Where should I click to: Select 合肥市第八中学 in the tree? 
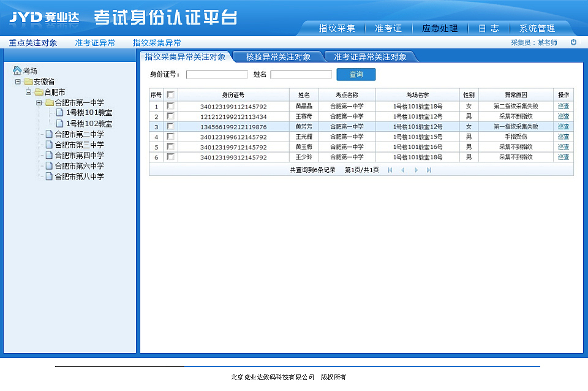tap(79, 176)
